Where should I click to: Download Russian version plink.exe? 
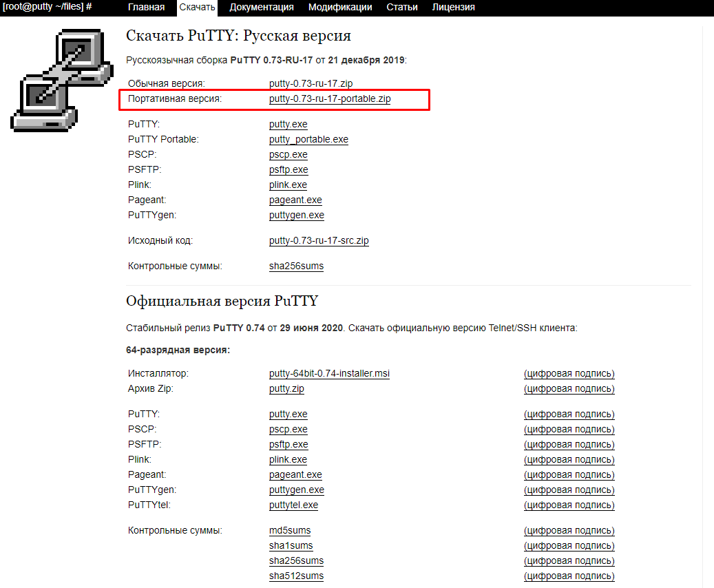click(x=288, y=185)
